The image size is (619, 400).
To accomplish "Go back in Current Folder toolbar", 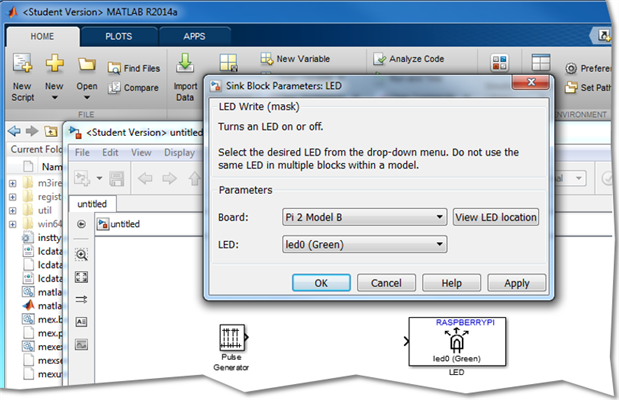I will (14, 131).
